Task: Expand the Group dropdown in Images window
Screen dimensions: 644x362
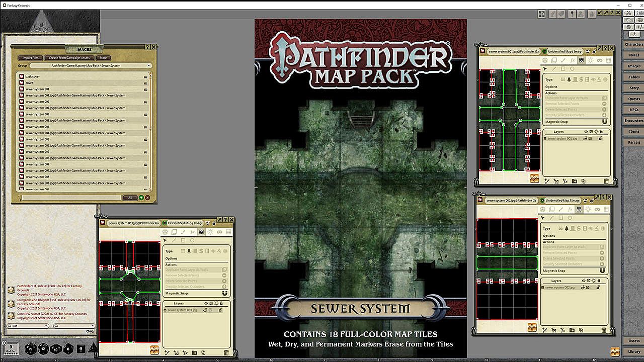Action: [x=149, y=66]
